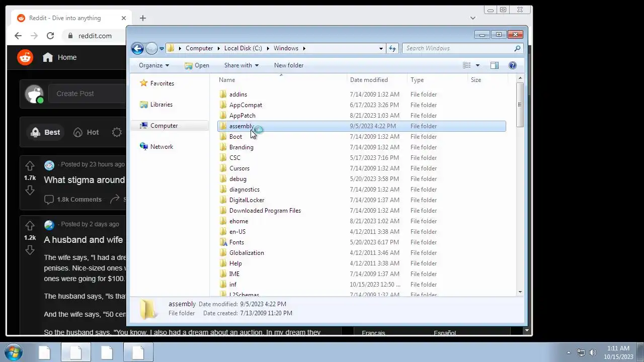This screenshot has height=362, width=644.
Task: Select Favorites in navigation pane
Action: coord(162,83)
